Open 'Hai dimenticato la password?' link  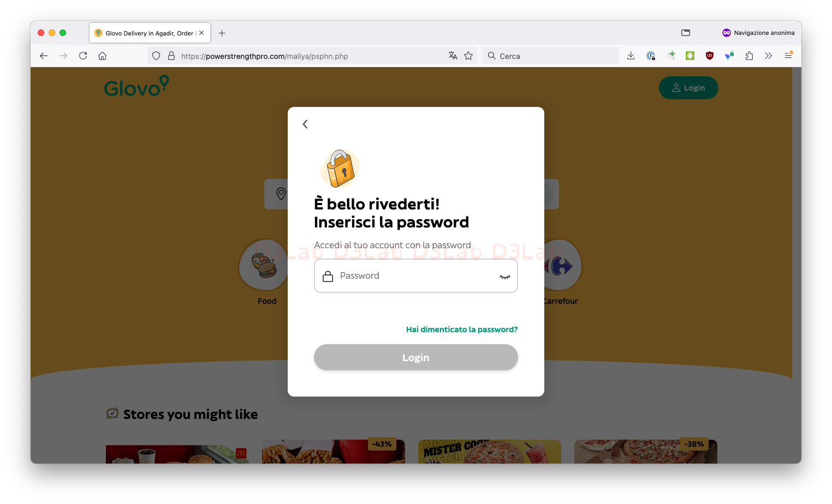(x=462, y=329)
